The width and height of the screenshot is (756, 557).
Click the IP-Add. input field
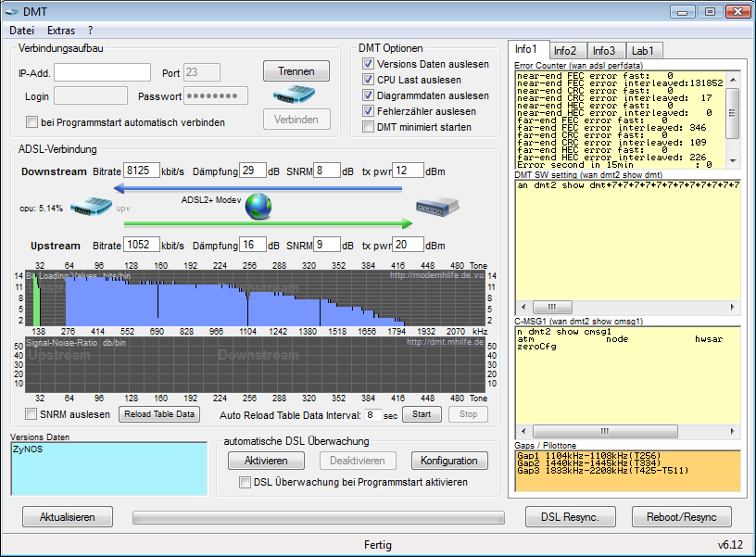102,72
